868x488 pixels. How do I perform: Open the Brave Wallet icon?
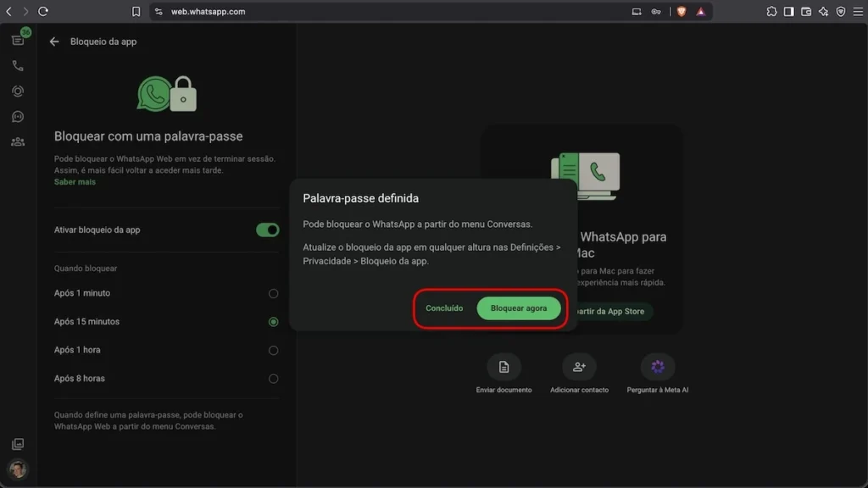pos(806,11)
